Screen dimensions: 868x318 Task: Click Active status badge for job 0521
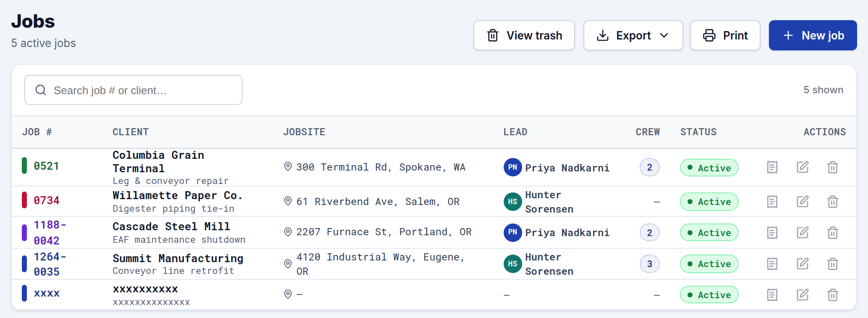(x=709, y=168)
